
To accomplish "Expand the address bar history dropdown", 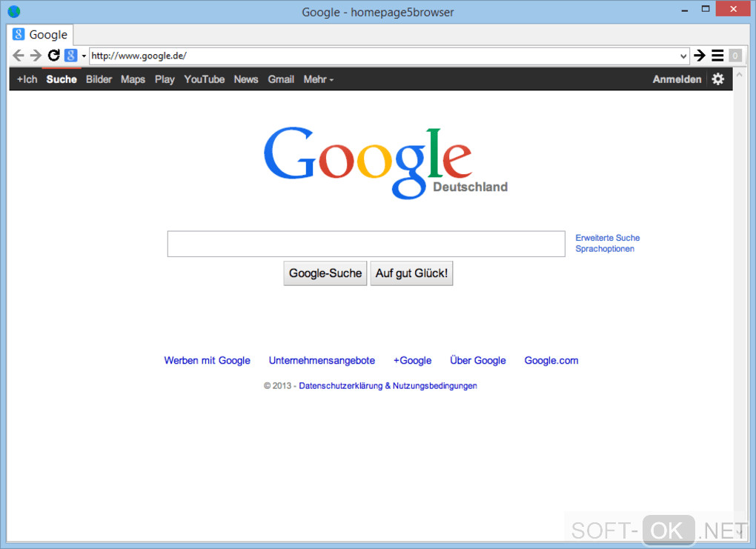I will 683,56.
